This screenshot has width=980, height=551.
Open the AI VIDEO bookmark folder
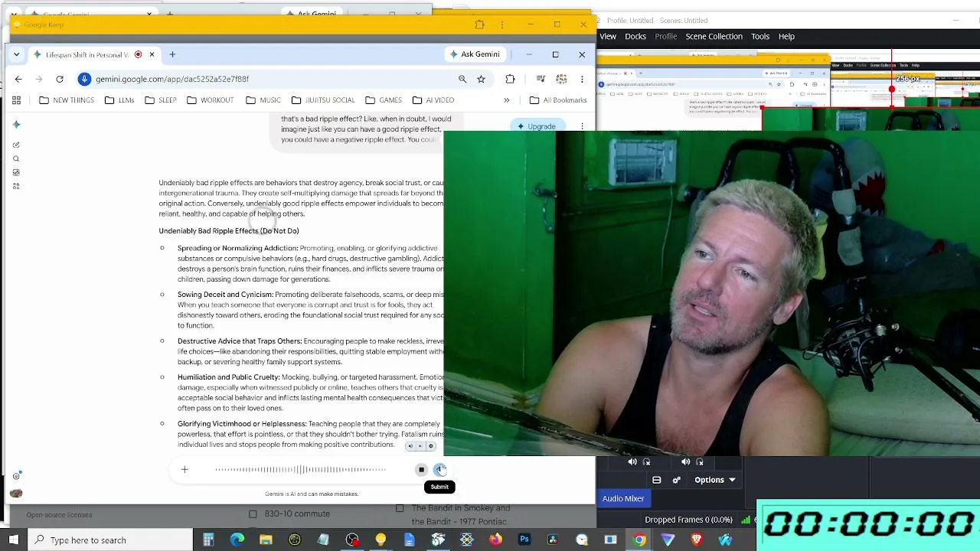point(433,100)
